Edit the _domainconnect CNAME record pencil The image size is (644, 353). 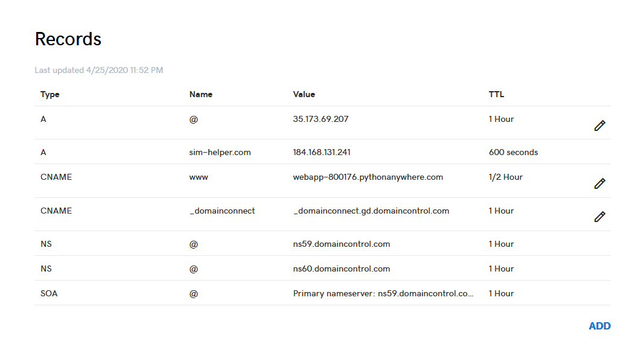599,217
